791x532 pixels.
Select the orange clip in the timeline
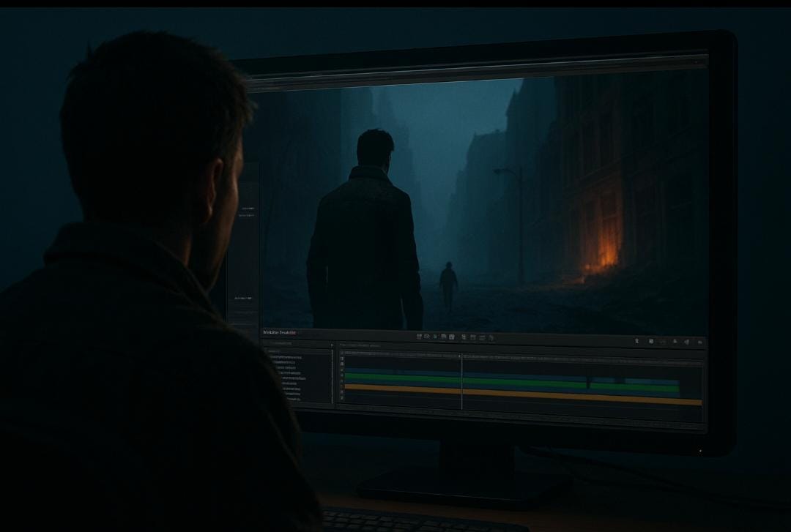[x=523, y=394]
